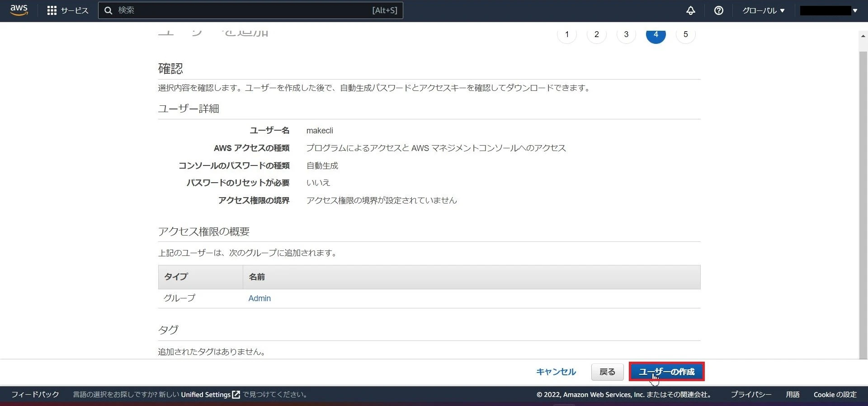The width and height of the screenshot is (868, 406).
Task: Select the アクセス権限の境界が設定されていません text
Action: tap(382, 200)
